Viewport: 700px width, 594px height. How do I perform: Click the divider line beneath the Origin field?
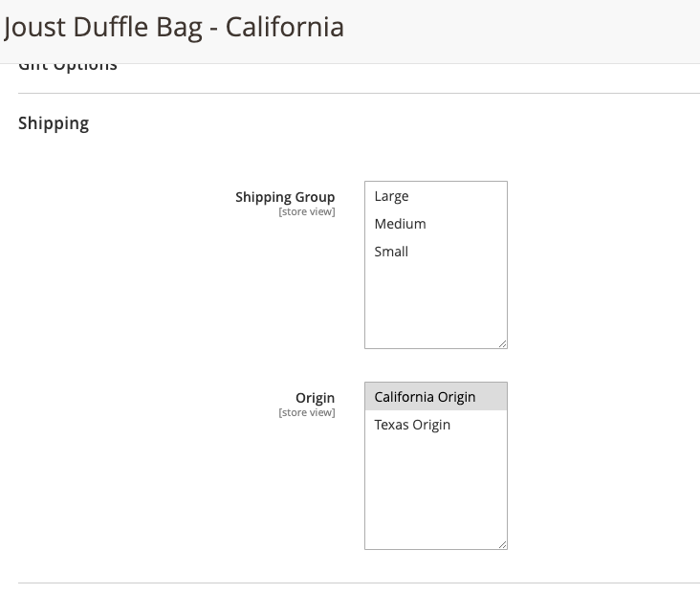coord(359,583)
